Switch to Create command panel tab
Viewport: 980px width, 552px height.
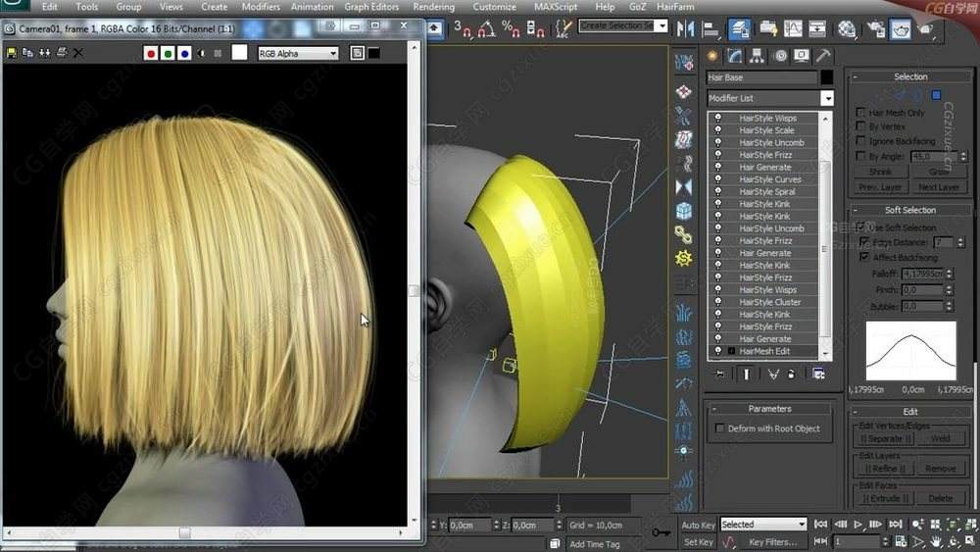[711, 56]
